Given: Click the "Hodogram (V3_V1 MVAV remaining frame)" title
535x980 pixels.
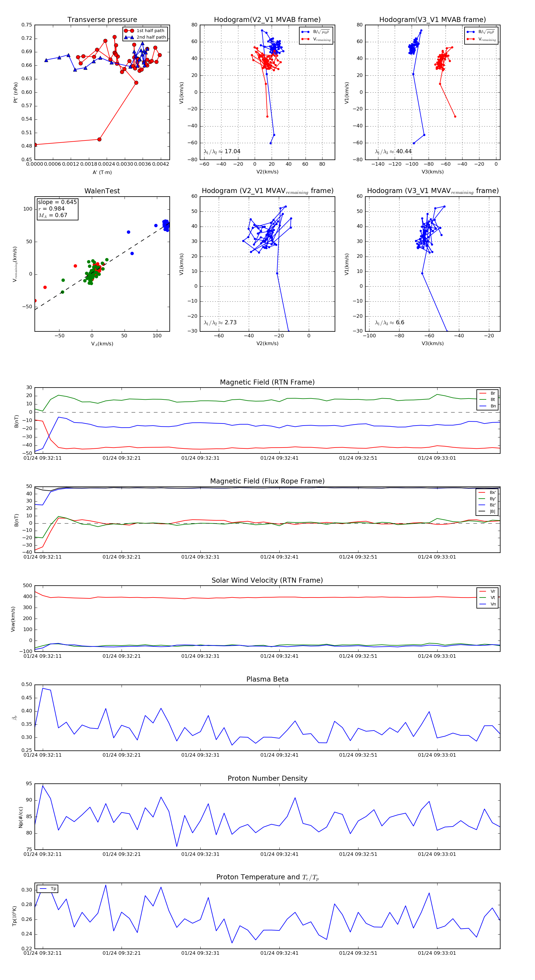Looking at the screenshot, I should 432,191.
